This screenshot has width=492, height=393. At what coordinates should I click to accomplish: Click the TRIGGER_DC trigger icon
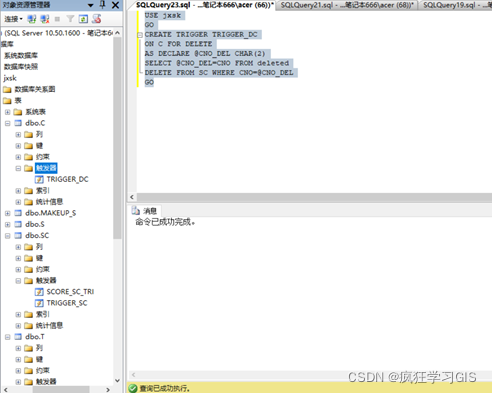pyautogui.click(x=39, y=180)
